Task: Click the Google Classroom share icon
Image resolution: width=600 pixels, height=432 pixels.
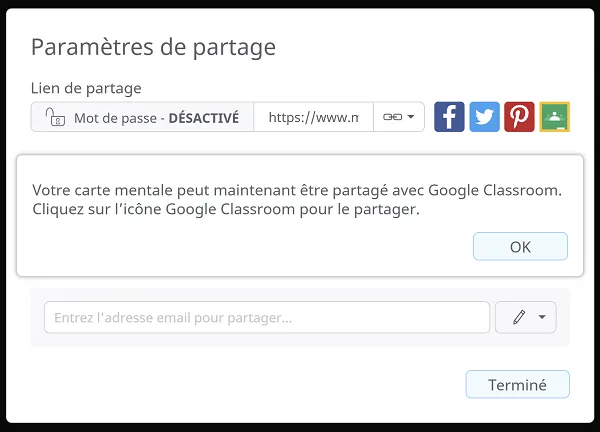Action: point(554,117)
